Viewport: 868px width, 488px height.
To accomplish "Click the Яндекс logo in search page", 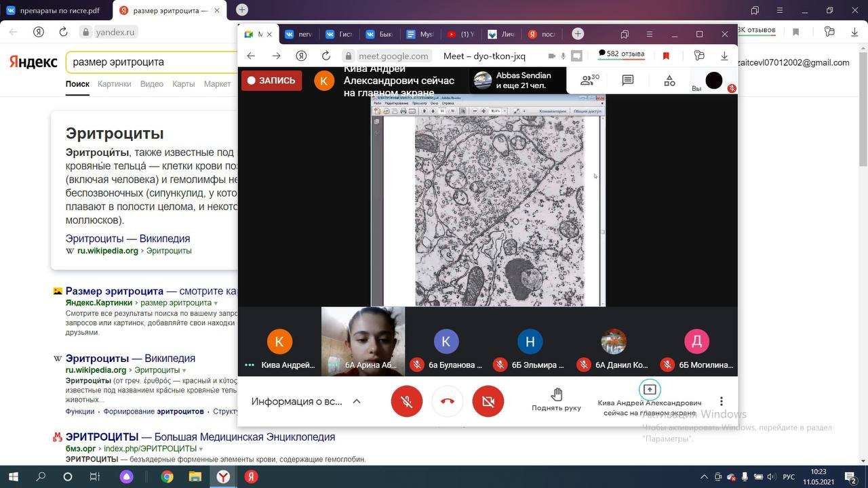I will (33, 62).
